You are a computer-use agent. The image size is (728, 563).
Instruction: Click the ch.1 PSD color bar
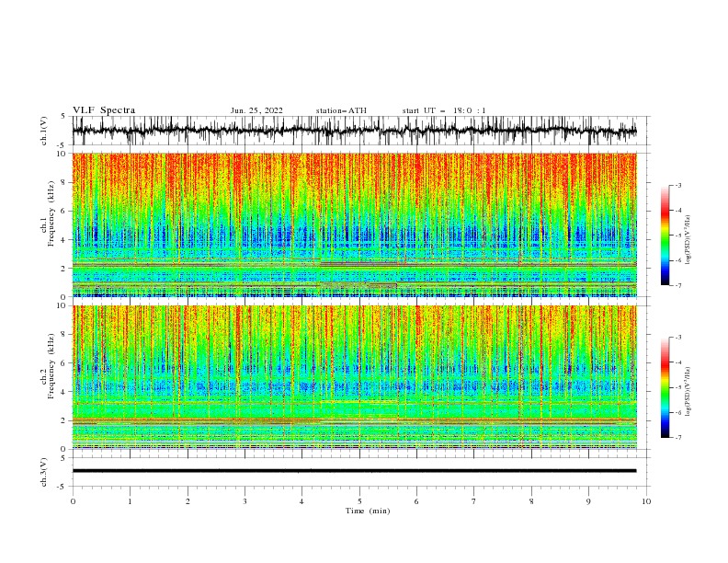click(x=665, y=236)
